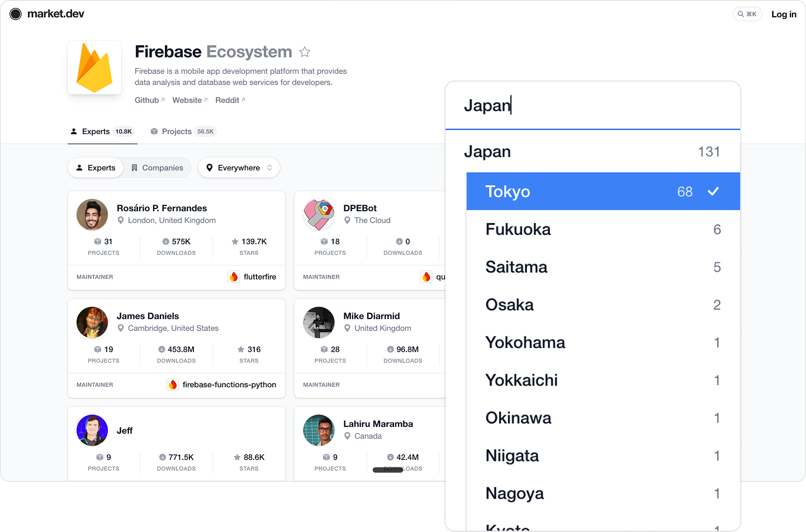The width and height of the screenshot is (806, 532).
Task: Choose Yokkaichi from the city list
Action: [603, 380]
